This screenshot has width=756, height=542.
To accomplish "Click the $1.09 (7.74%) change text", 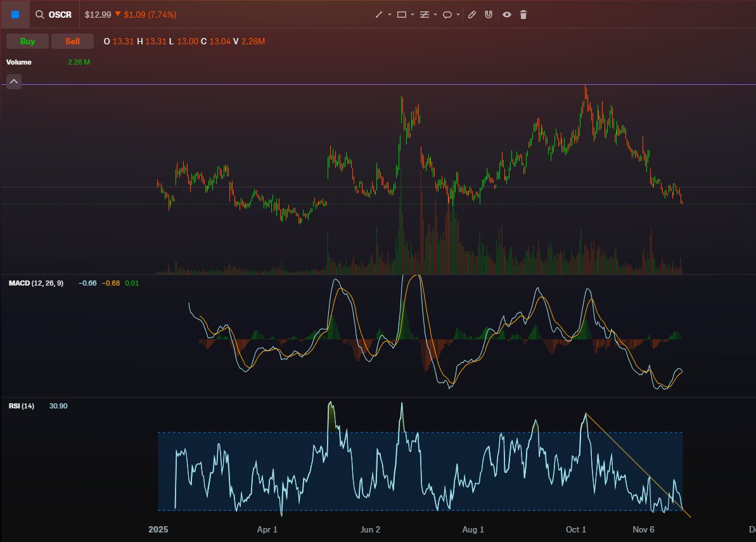I will pos(150,15).
